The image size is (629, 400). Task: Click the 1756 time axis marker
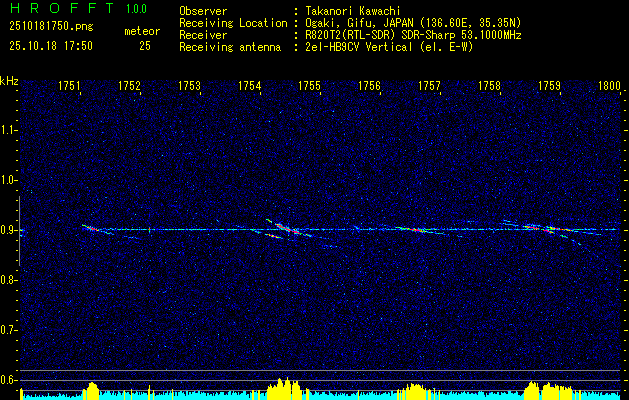click(x=369, y=86)
